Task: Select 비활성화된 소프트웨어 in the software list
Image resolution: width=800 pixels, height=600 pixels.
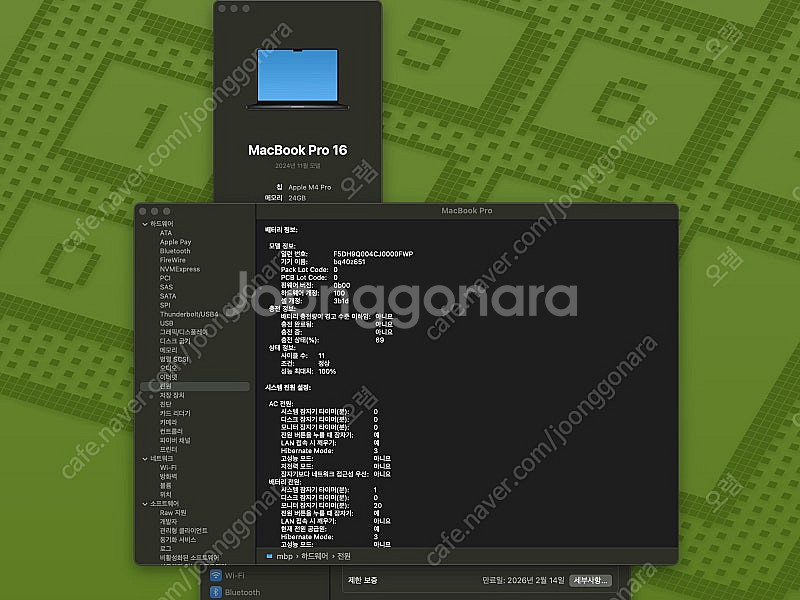Action: coord(189,558)
